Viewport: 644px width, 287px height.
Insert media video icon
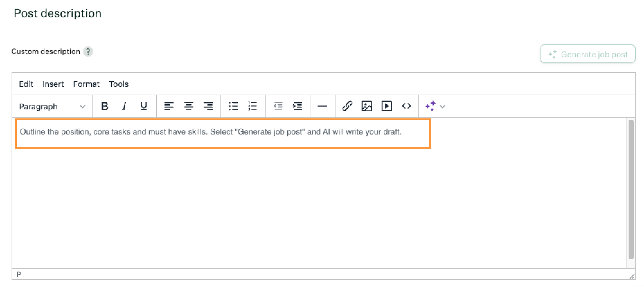tap(387, 106)
